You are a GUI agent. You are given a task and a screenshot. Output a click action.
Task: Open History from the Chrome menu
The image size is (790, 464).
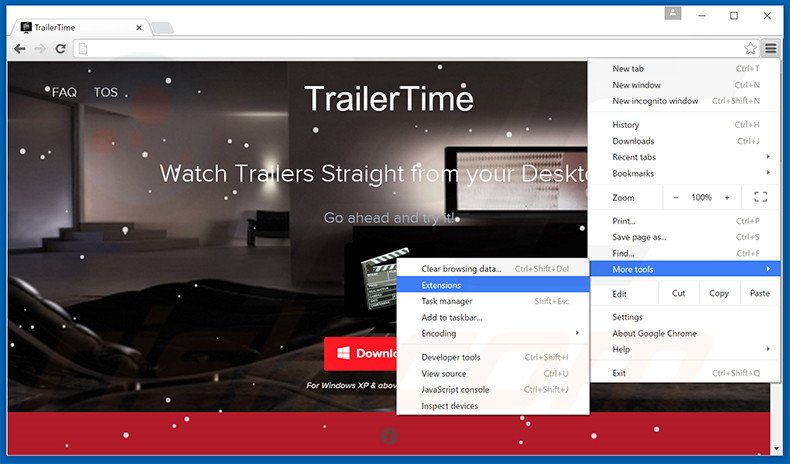click(x=684, y=124)
